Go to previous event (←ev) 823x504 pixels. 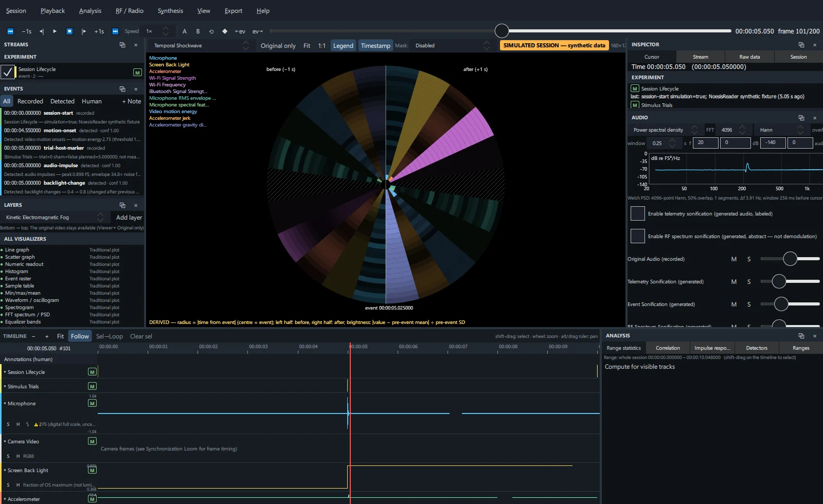[240, 31]
